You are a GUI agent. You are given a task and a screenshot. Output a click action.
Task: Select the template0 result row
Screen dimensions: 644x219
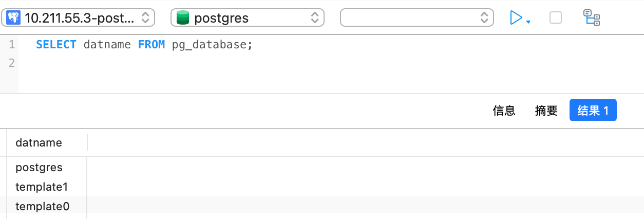(x=42, y=207)
